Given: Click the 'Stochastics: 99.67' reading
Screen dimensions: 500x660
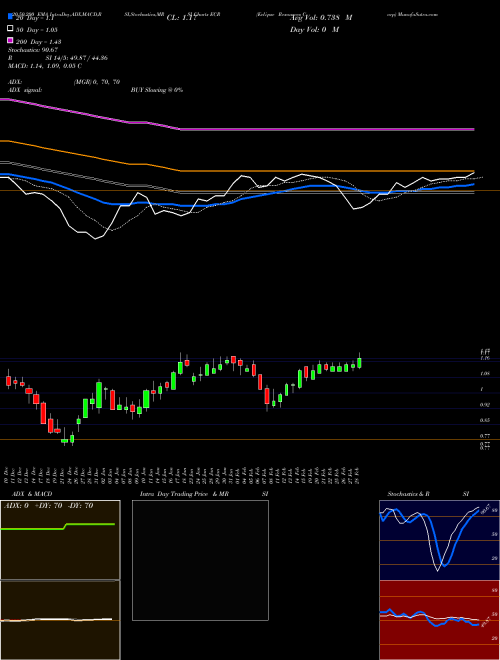Looking at the screenshot, I should 33,50.
